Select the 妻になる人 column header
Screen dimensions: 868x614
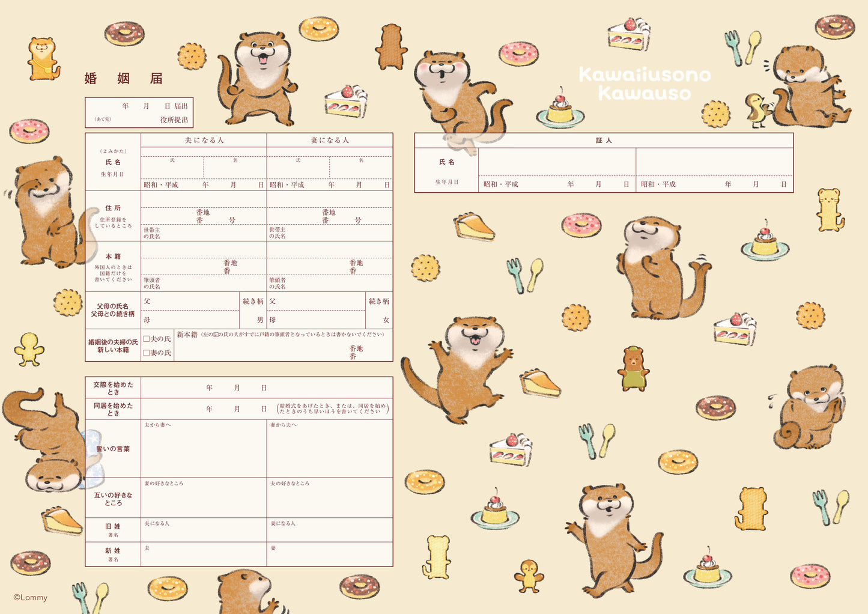(330, 141)
